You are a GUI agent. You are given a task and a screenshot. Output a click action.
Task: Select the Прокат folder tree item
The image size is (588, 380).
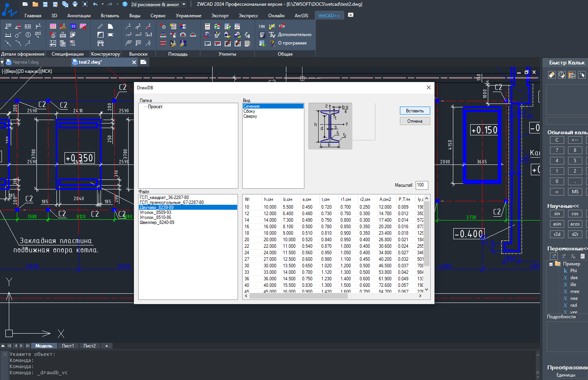[x=155, y=107]
